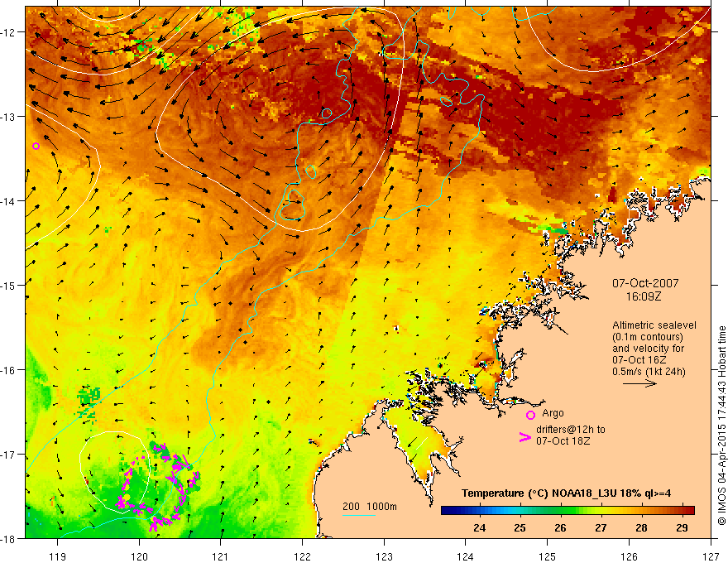Click the color bar tick label 25

tap(520, 528)
